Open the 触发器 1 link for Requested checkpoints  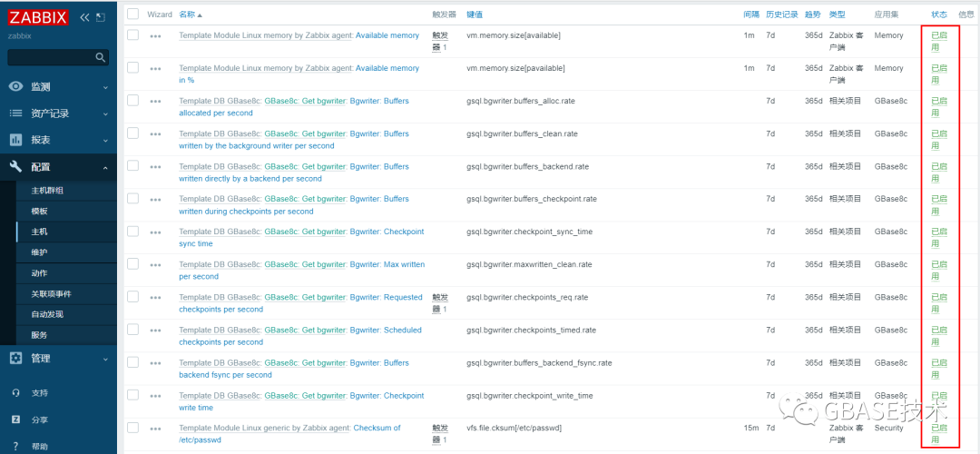[440, 303]
